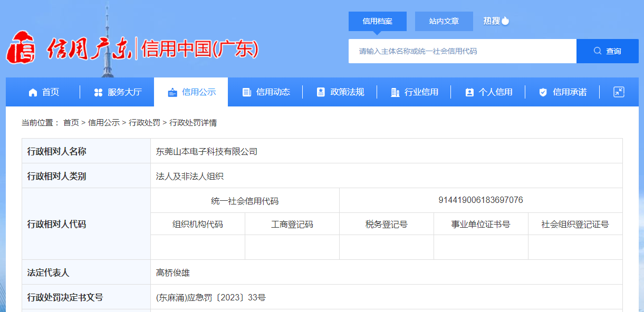Click the 个人信用 person icon

(x=469, y=92)
